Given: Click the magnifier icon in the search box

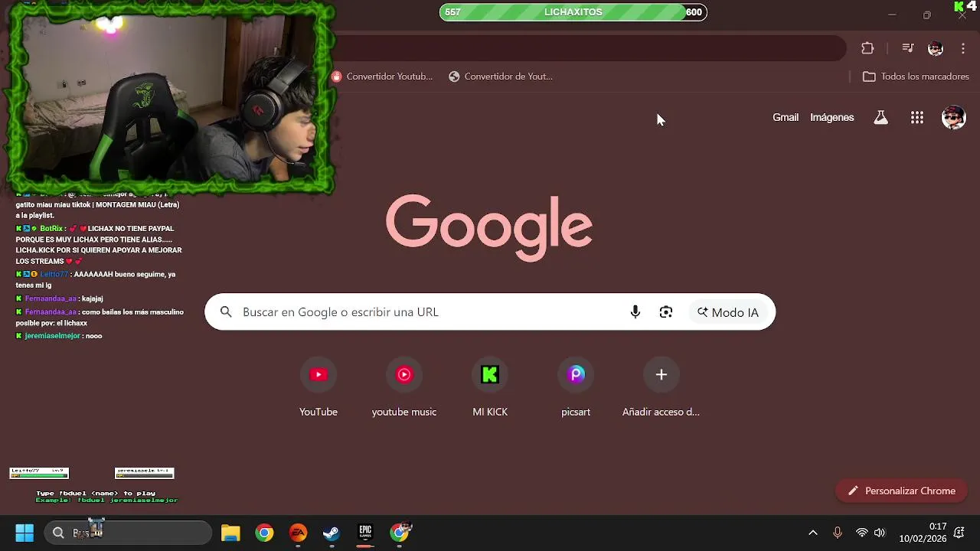Looking at the screenshot, I should tap(226, 312).
